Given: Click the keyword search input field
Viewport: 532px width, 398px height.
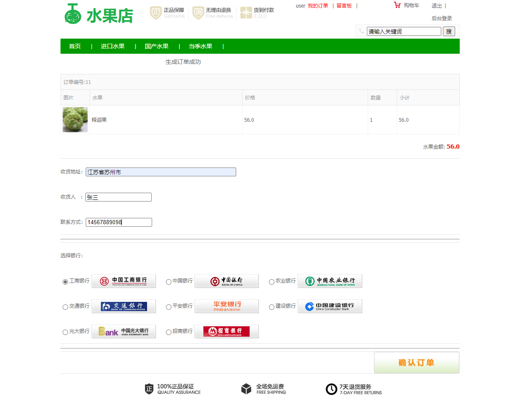Looking at the screenshot, I should pos(404,31).
